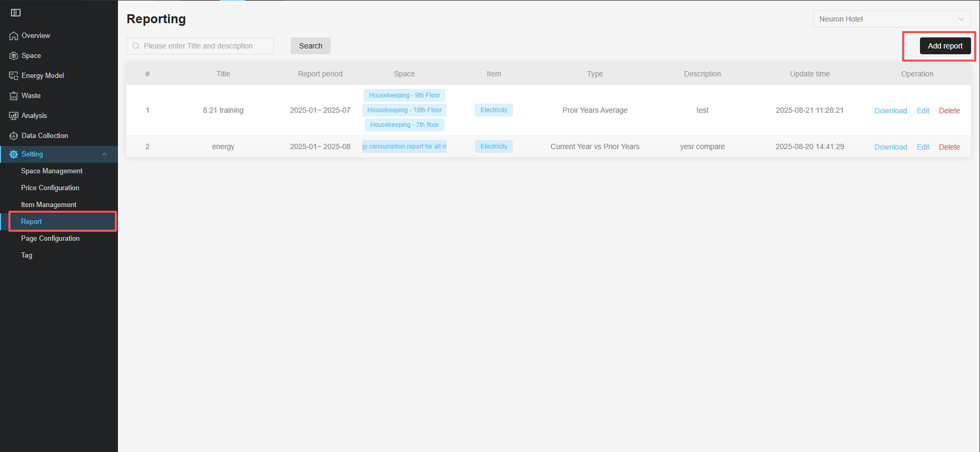Open the Tag settings page
The height and width of the screenshot is (452, 980).
27,256
